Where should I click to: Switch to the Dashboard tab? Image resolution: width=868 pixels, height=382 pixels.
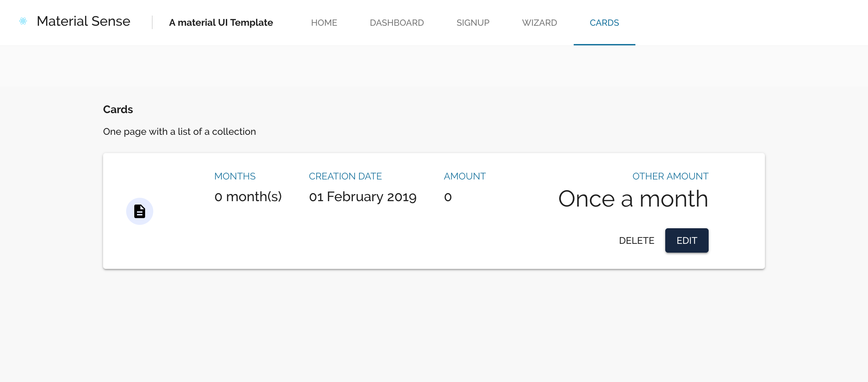[x=397, y=23]
